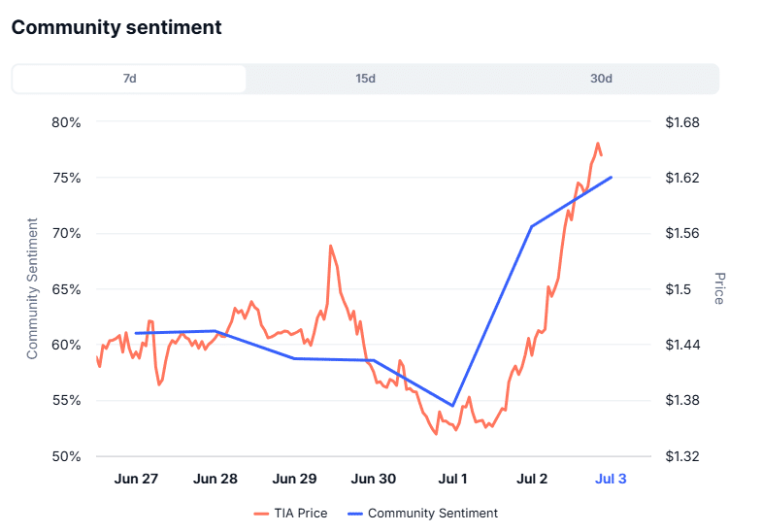This screenshot has width=762, height=532.
Task: Hide the Community Sentiment series via legend text
Action: tap(432, 514)
